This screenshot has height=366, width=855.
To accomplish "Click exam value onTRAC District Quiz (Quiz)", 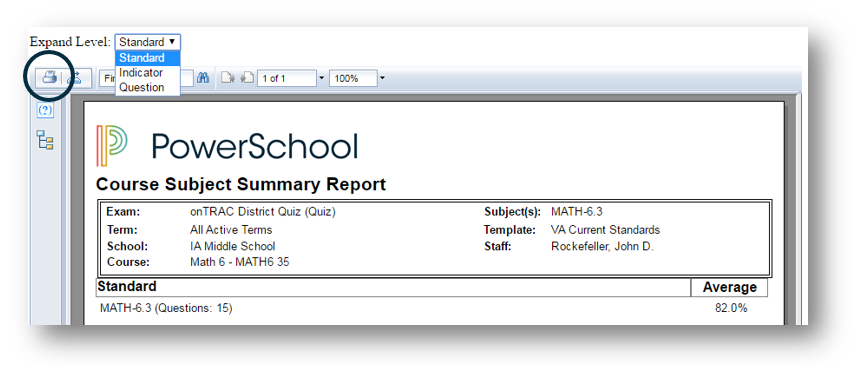I will (263, 212).
